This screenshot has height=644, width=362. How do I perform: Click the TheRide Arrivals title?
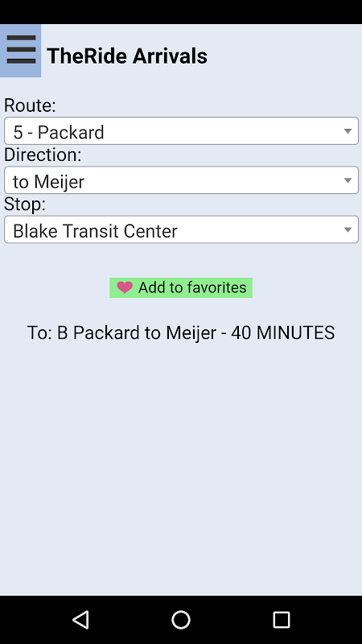tap(127, 56)
